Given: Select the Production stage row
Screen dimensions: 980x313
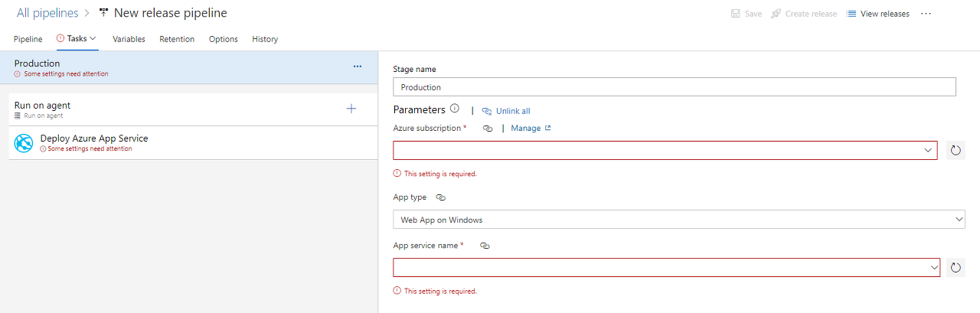Looking at the screenshot, I should point(189,67).
